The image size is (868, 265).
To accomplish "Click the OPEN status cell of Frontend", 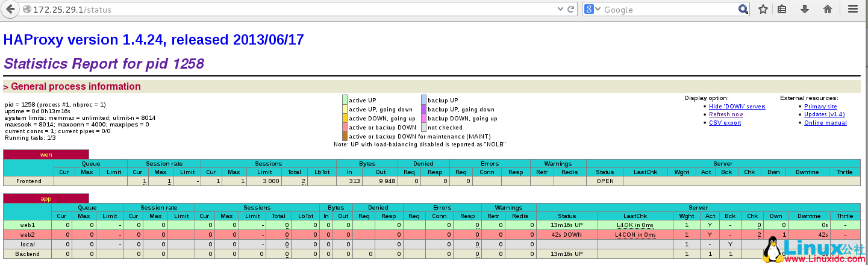I will click(x=605, y=181).
